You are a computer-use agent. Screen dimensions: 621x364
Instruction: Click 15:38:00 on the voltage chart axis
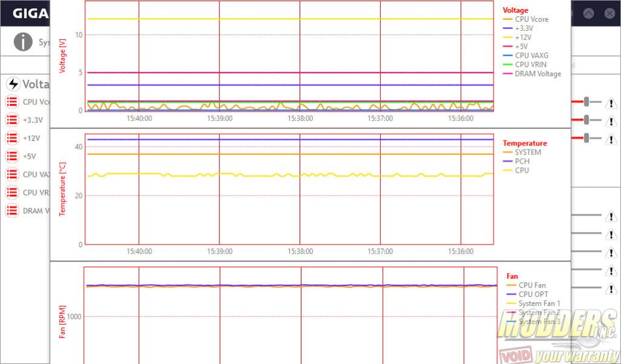(x=300, y=118)
